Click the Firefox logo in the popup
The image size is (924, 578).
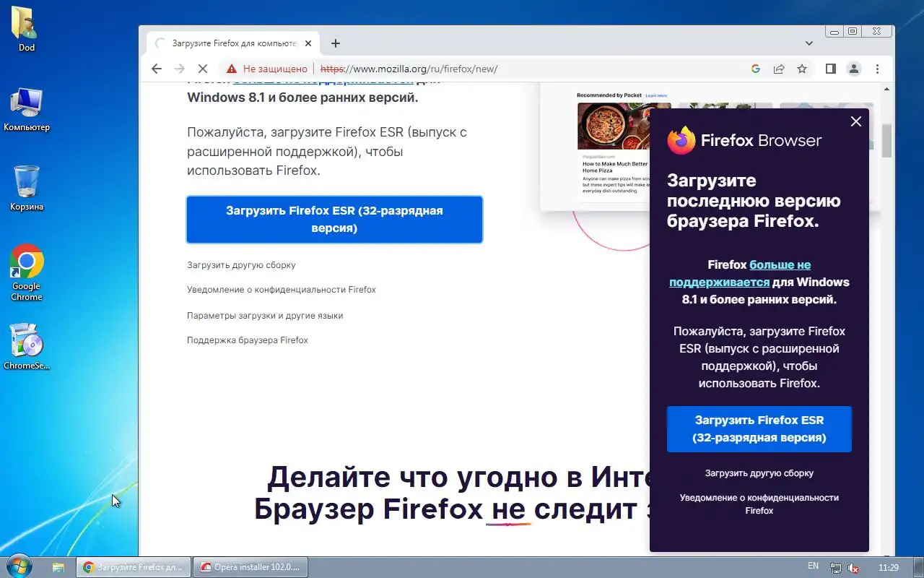pyautogui.click(x=681, y=140)
